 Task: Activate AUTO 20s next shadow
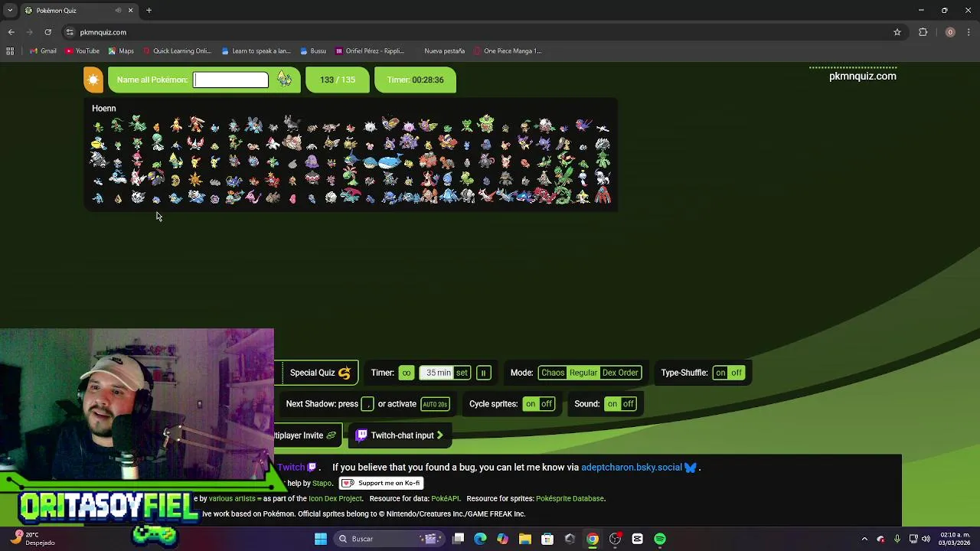435,404
